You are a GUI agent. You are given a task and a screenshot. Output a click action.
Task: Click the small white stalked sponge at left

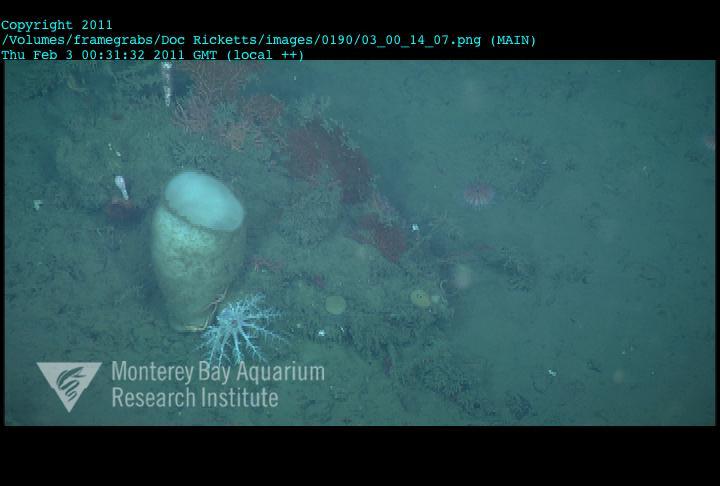click(x=122, y=186)
